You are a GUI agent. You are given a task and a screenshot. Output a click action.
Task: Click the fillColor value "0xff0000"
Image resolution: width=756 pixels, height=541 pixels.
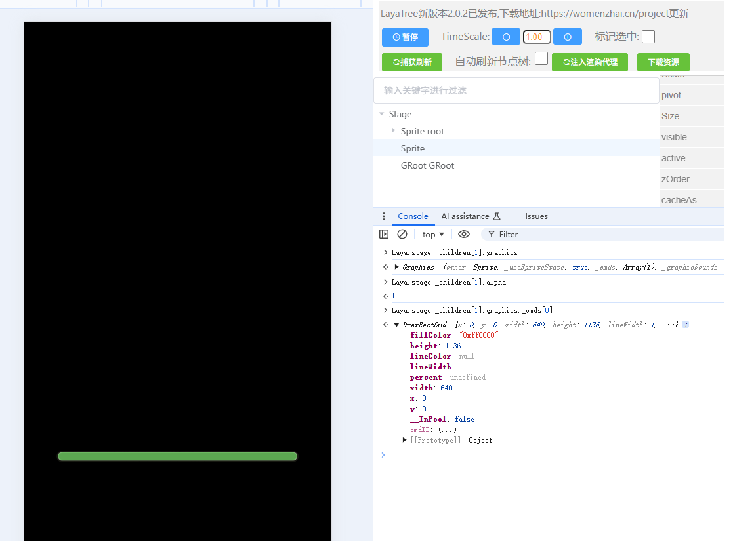tap(479, 335)
